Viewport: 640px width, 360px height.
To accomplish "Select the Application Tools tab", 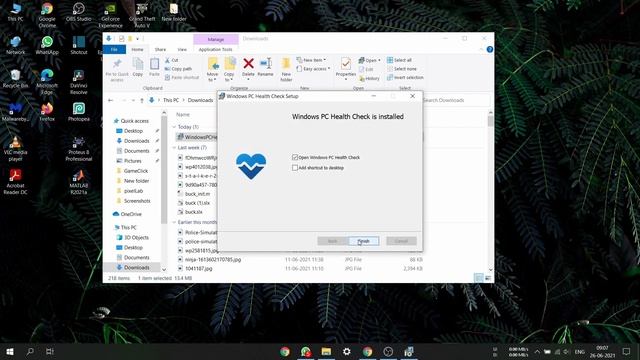I will click(x=216, y=49).
